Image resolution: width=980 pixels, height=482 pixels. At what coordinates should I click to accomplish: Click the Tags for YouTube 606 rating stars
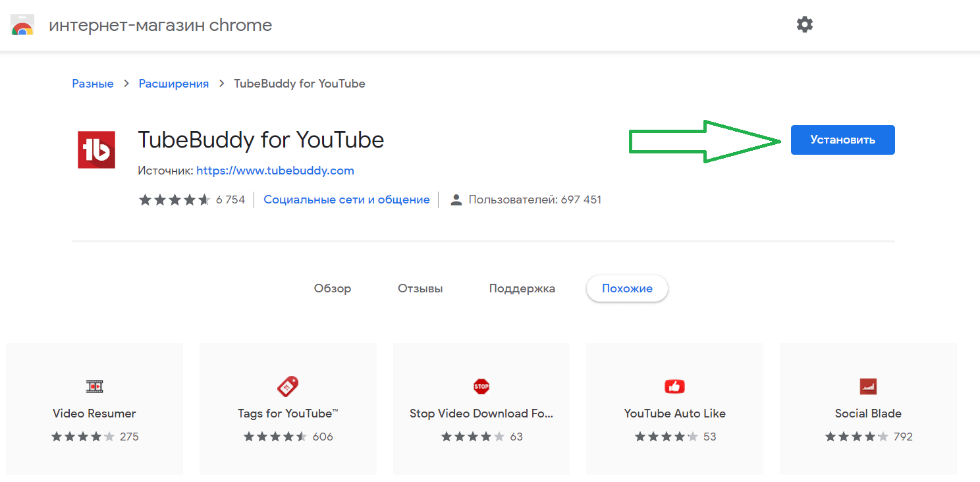click(x=275, y=437)
